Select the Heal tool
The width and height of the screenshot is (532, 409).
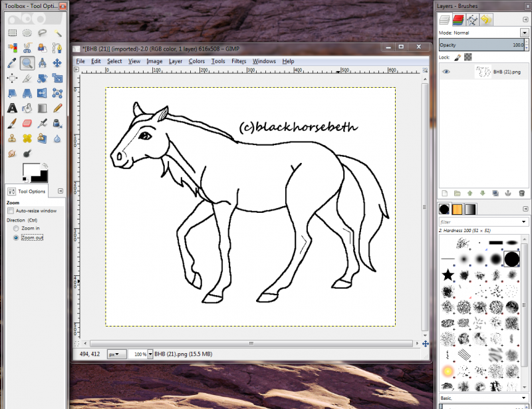point(27,138)
